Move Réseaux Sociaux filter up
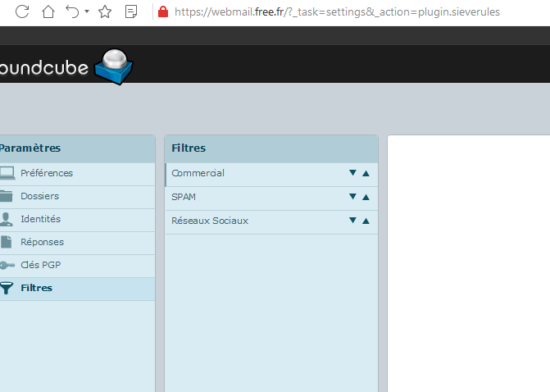Viewport: 550px width, 392px height. click(366, 221)
